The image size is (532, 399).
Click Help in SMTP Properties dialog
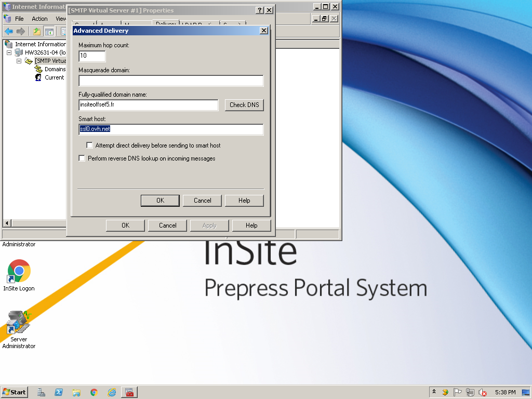click(x=251, y=225)
